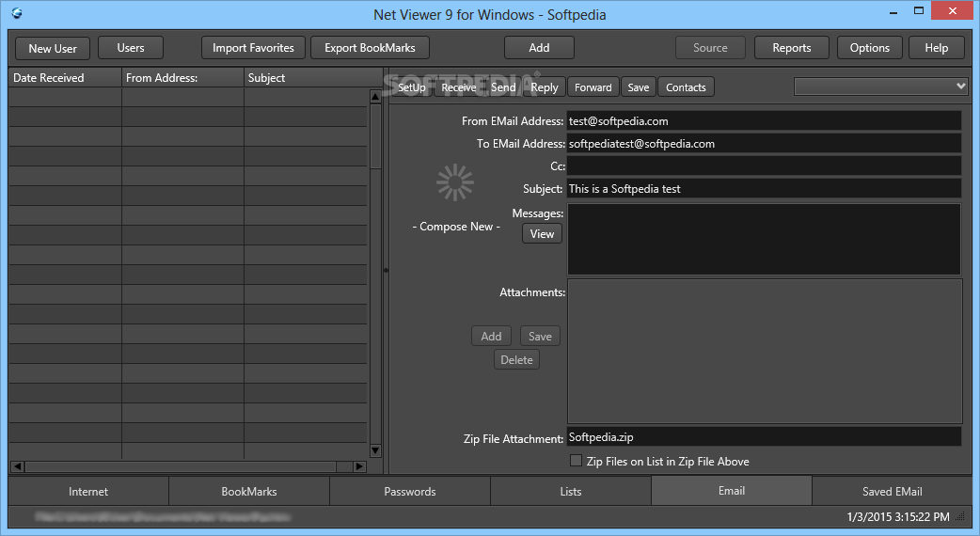Close the Net Viewer window
Viewport: 980px width, 536px height.
(953, 10)
